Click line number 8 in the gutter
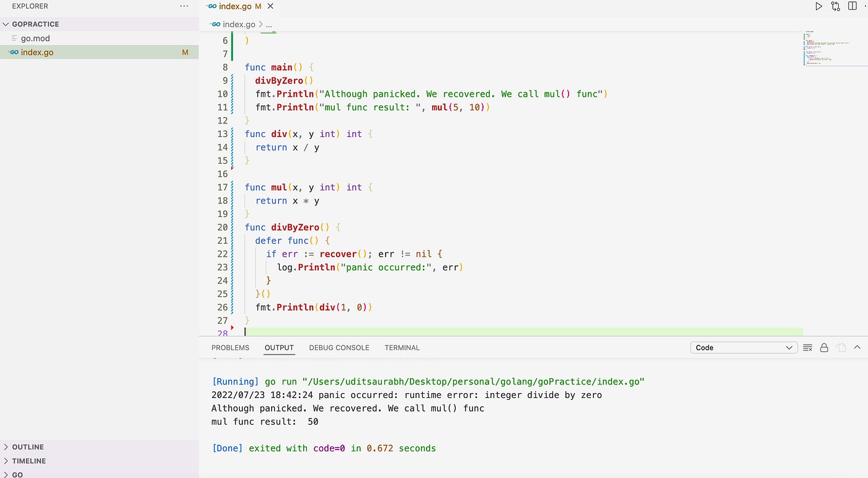The height and width of the screenshot is (478, 868). [226, 68]
